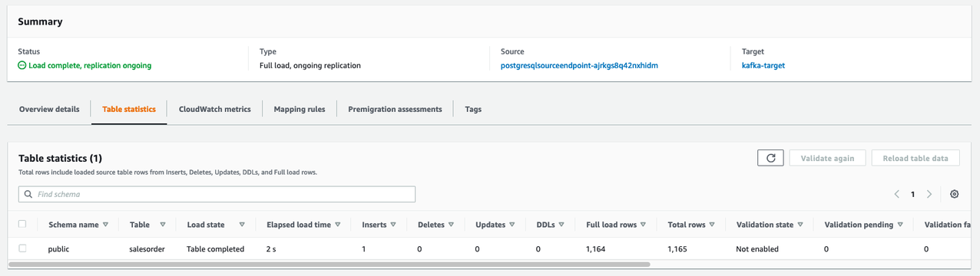Select the Table statistics tab
This screenshot has height=276, width=980.
tap(129, 109)
